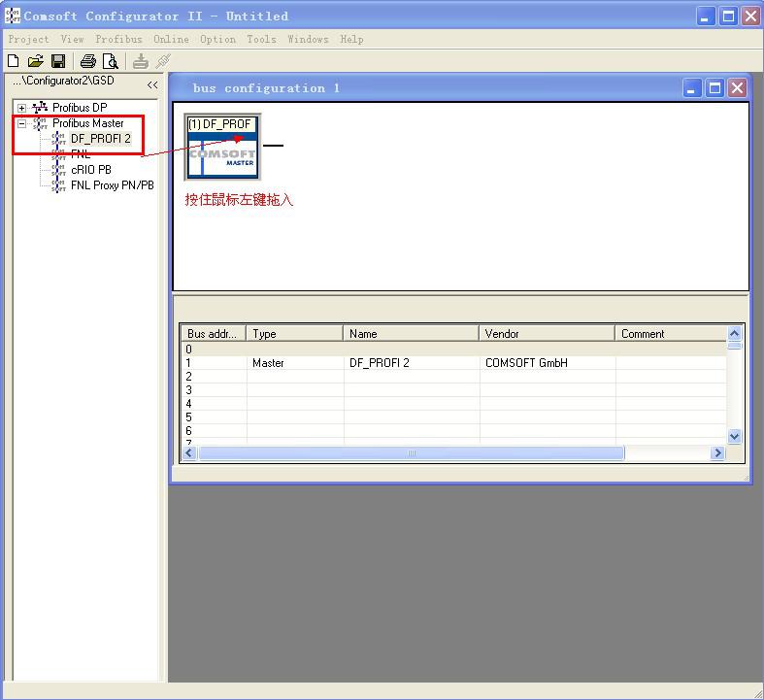Collapse the GSD side panel using the << button

(152, 84)
